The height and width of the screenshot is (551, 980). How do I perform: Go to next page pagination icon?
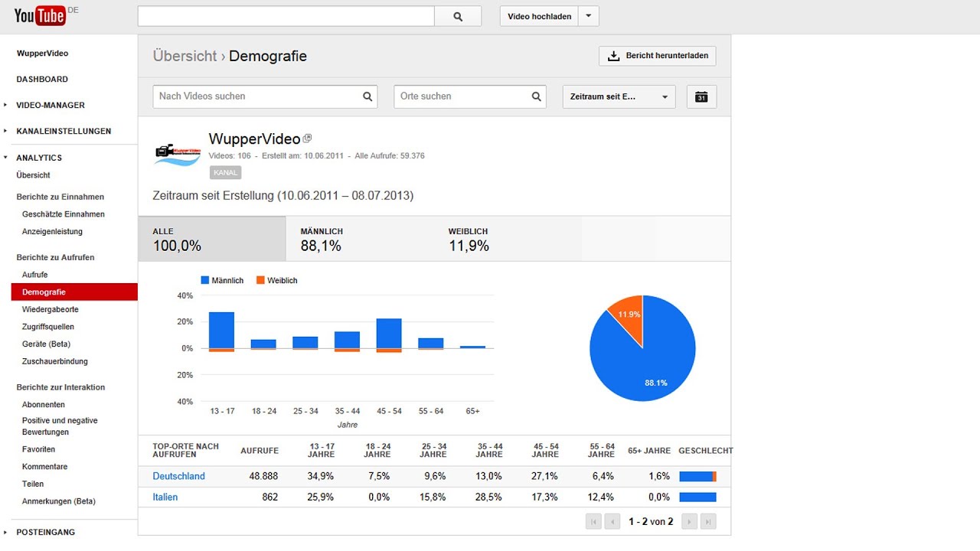690,521
